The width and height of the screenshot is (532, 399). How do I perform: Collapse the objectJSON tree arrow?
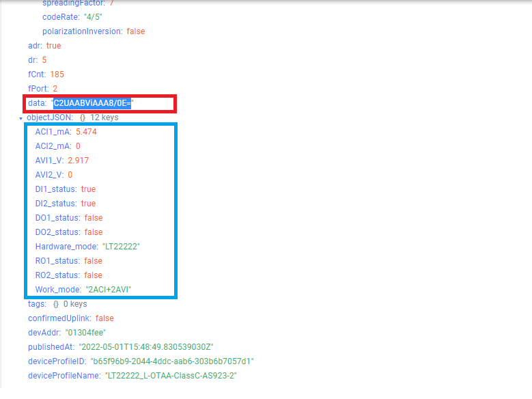20,118
